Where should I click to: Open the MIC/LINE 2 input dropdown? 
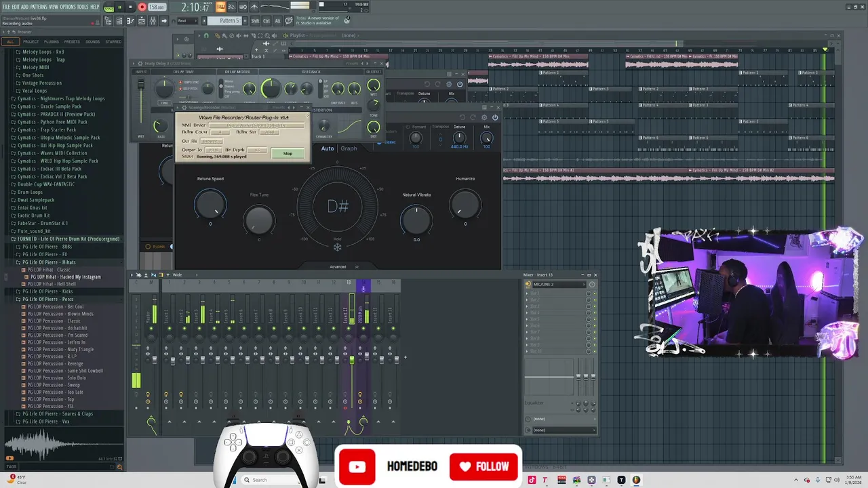point(559,284)
